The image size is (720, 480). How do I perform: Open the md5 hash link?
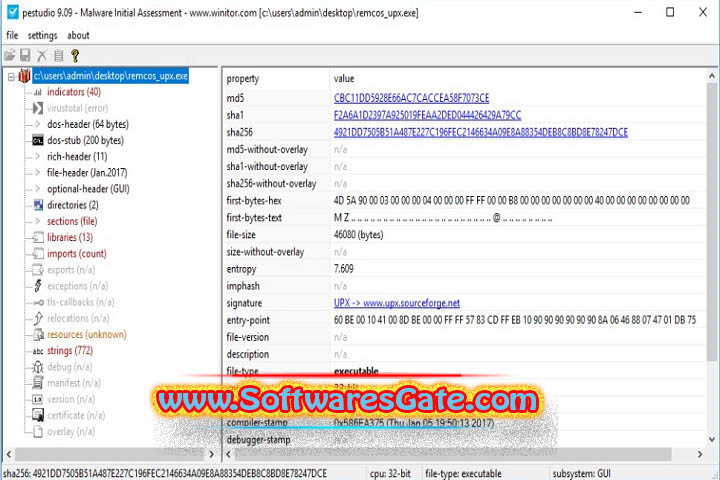[411, 98]
